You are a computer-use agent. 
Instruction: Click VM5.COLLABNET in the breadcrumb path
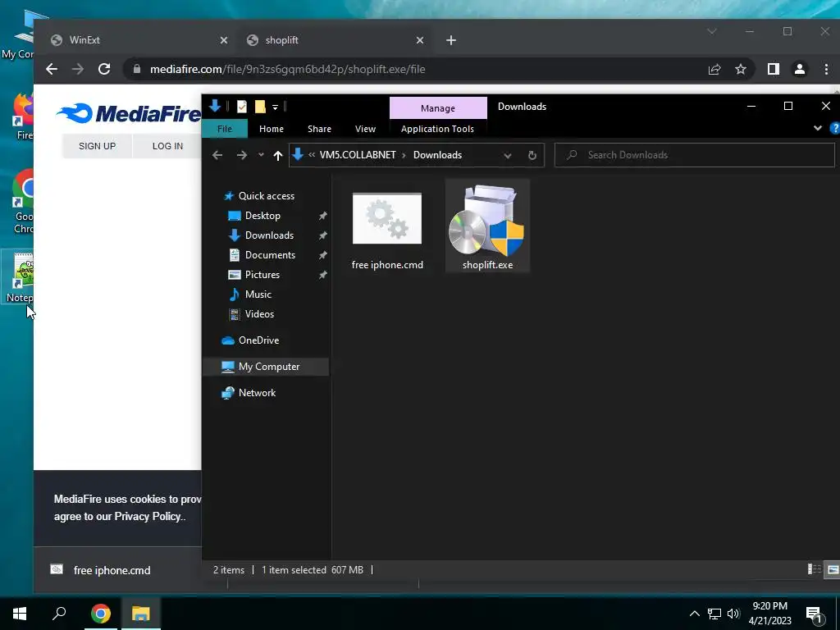358,155
